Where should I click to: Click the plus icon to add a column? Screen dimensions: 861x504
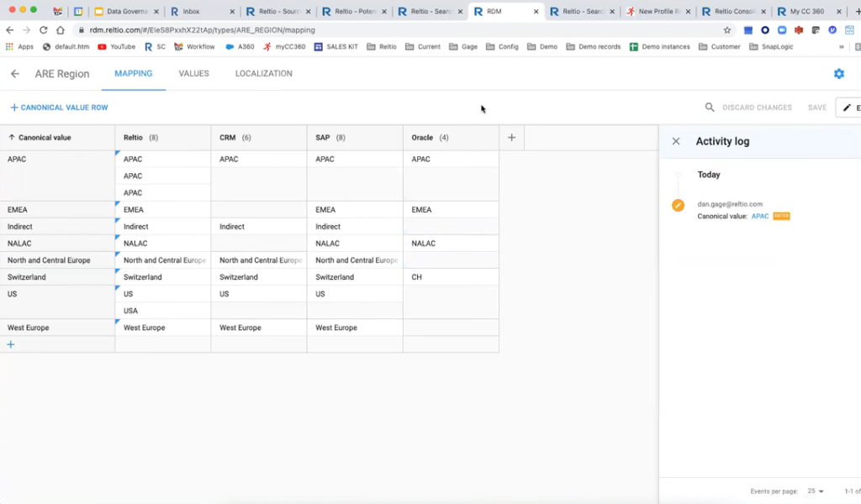click(511, 137)
